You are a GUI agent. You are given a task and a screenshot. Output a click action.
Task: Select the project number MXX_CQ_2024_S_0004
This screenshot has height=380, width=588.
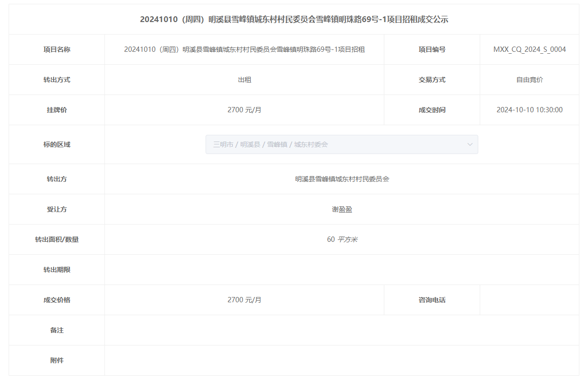point(529,49)
